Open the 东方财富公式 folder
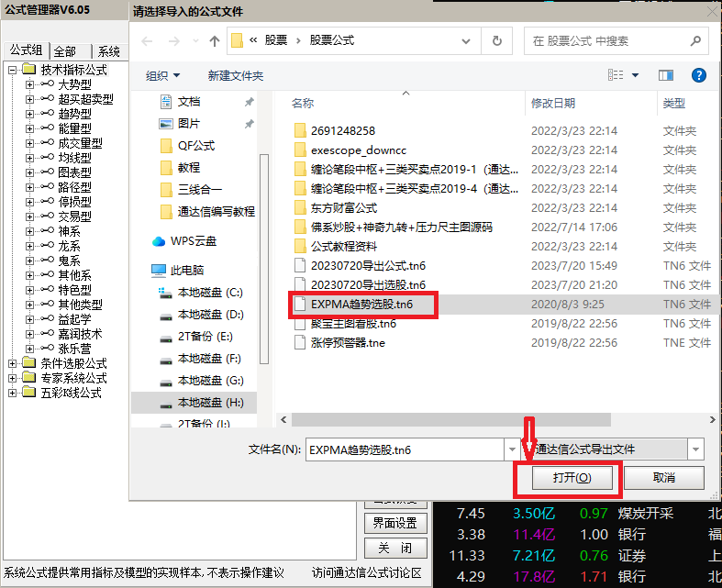 tap(343, 207)
